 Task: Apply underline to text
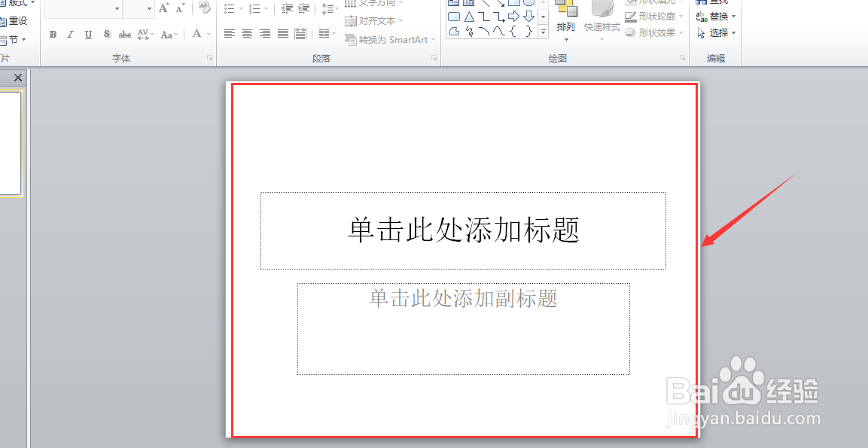[88, 34]
